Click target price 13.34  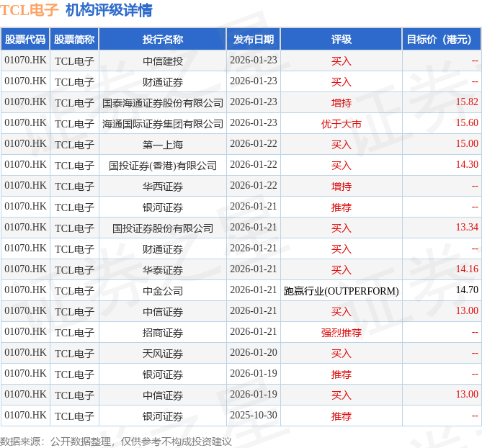[467, 227]
